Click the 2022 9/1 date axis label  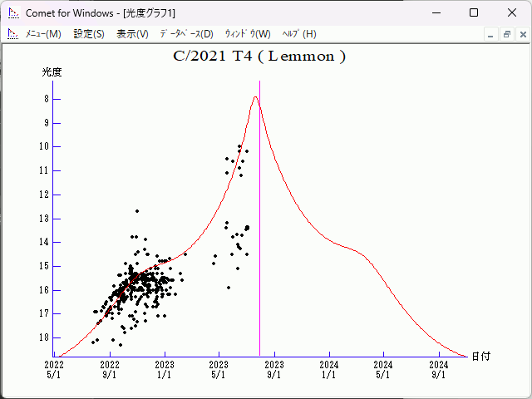pos(110,370)
